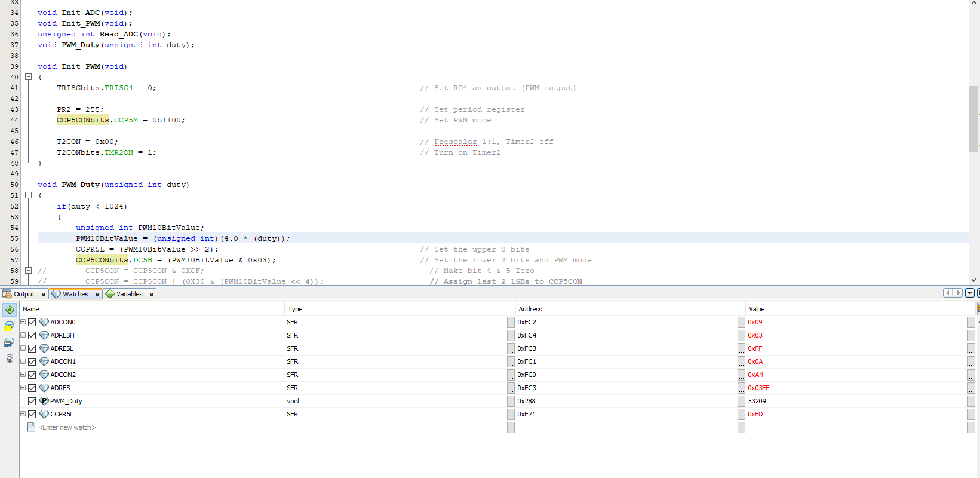Click the Enter new watch field
Image resolution: width=980 pixels, height=478 pixels.
(67, 427)
